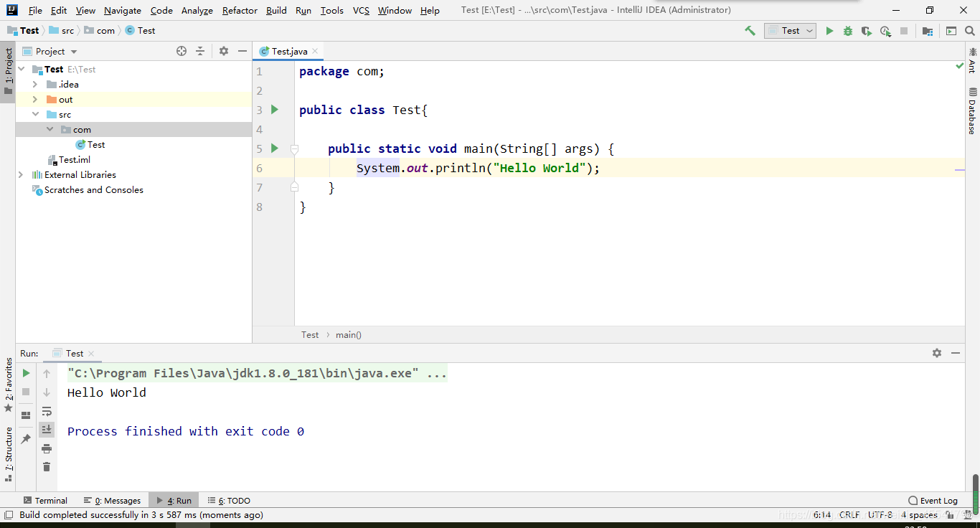980x528 pixels.
Task: Open the Terminal tool window
Action: (45, 501)
